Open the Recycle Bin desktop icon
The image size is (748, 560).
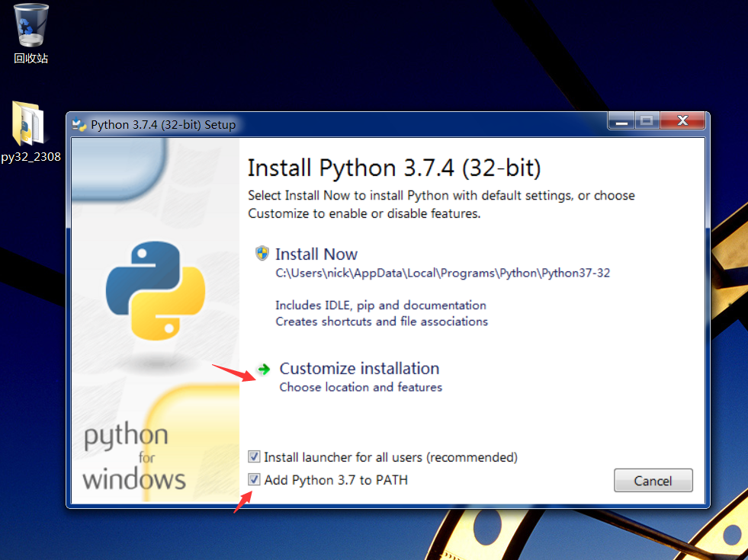tap(31, 34)
